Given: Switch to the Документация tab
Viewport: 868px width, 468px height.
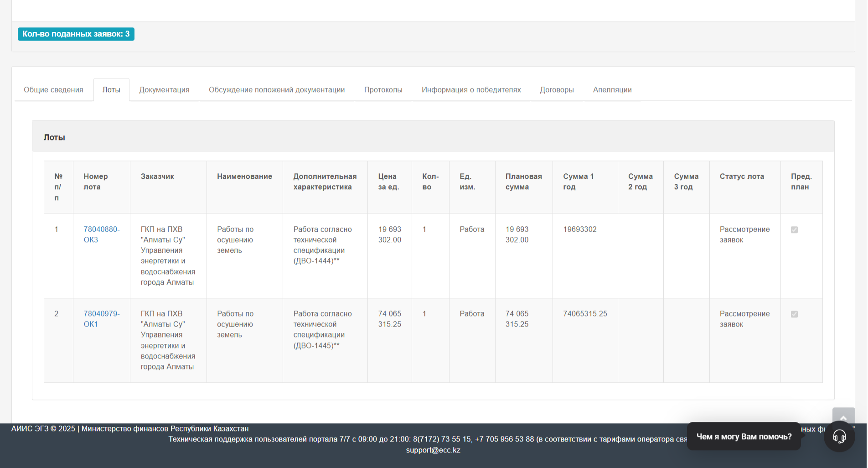Looking at the screenshot, I should (164, 90).
